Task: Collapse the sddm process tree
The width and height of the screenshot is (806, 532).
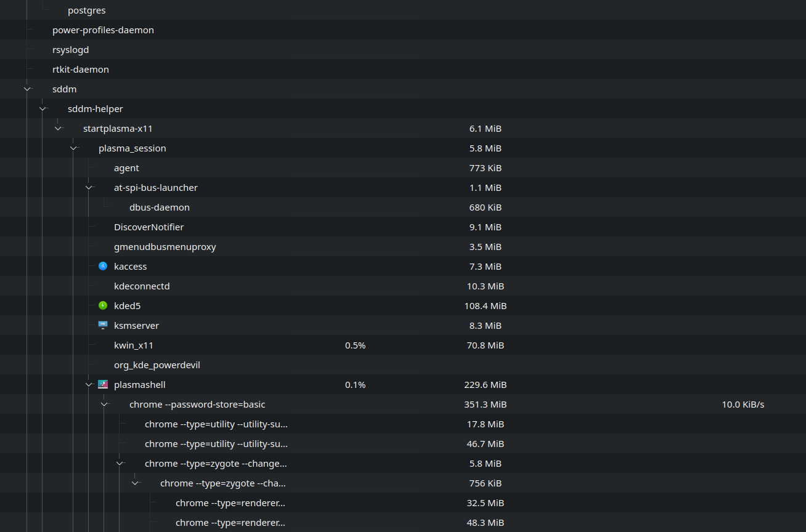Action: [x=27, y=89]
